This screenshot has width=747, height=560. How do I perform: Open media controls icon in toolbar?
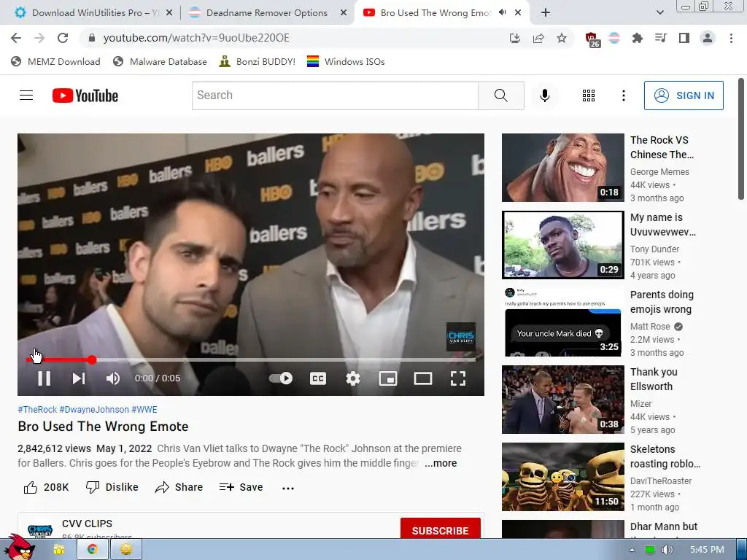(x=661, y=38)
